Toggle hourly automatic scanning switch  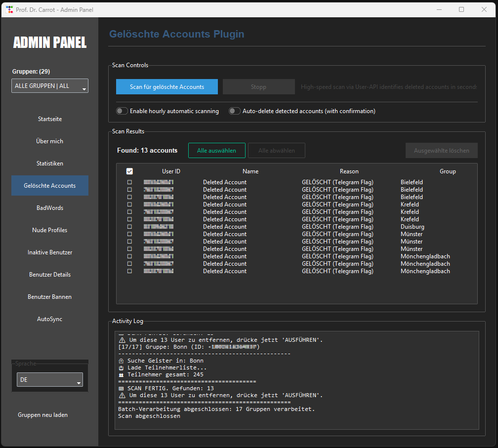(x=122, y=111)
